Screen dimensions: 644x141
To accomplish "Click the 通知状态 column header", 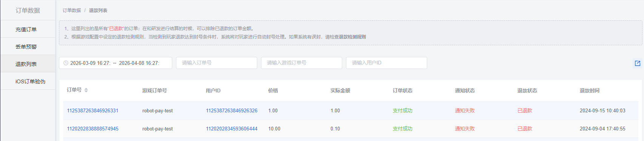I will click(465, 90).
